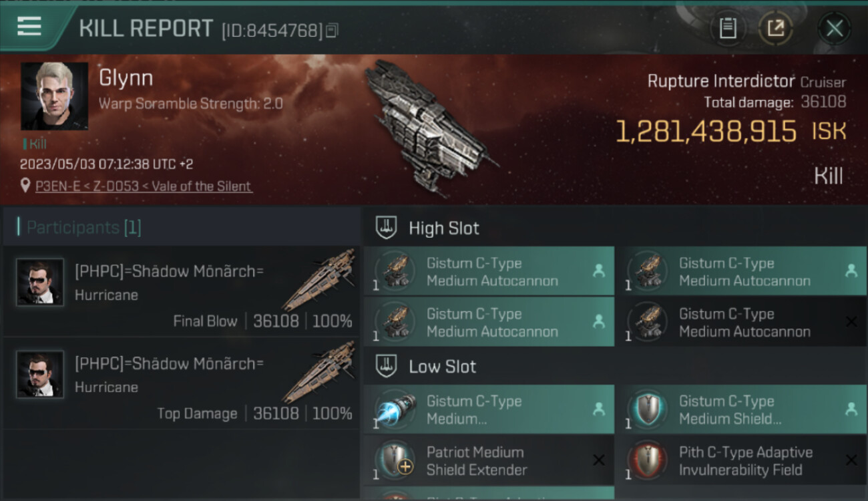Copy the kill report ID
This screenshot has width=868, height=501.
coord(332,30)
